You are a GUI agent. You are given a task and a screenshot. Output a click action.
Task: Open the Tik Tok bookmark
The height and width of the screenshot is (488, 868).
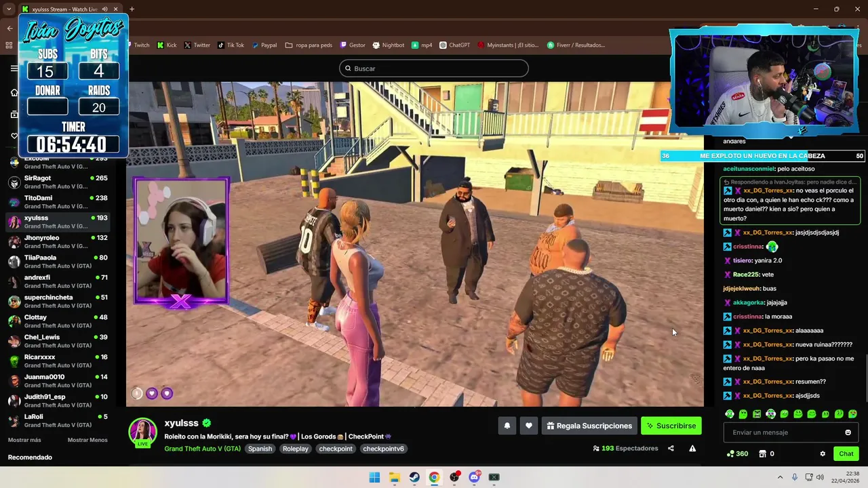(231, 45)
